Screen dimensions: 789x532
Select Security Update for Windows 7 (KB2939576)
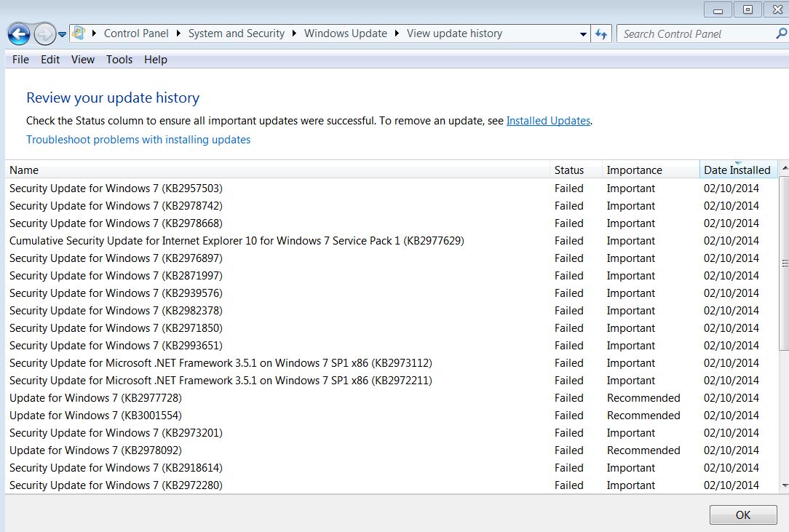[116, 293]
